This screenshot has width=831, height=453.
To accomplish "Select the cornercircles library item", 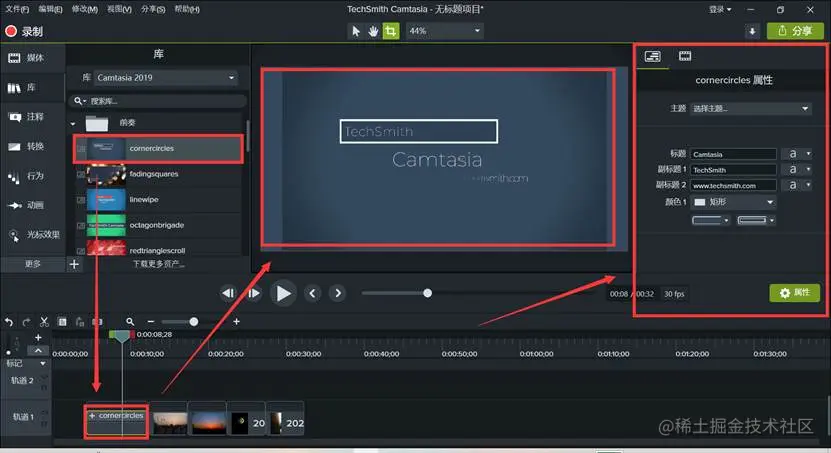I will pos(158,148).
